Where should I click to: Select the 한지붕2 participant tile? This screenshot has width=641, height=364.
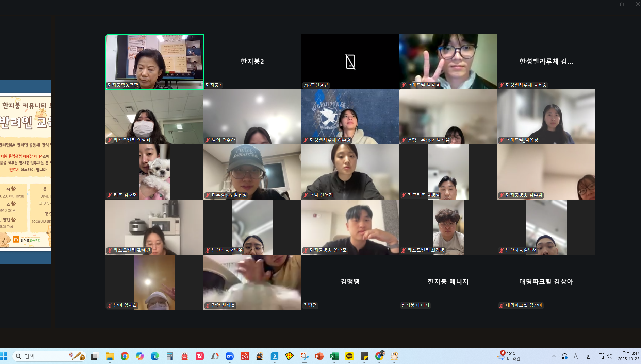point(252,62)
